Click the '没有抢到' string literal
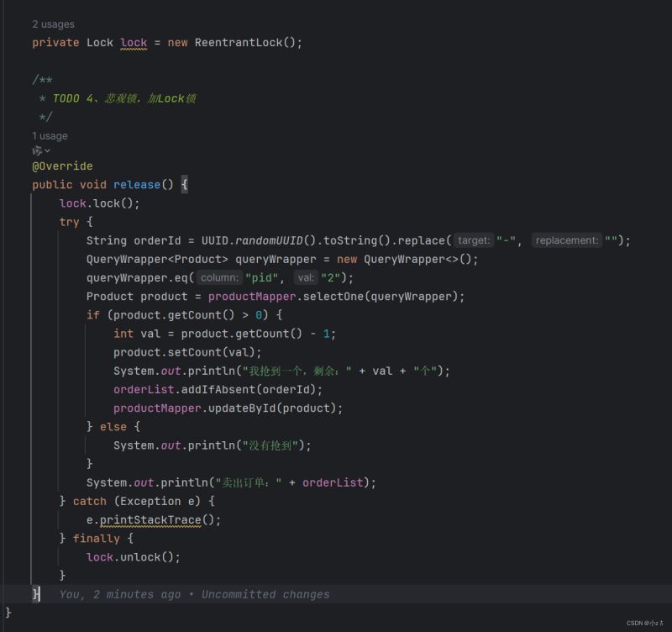Screen dimensions: 672x632 tap(270, 445)
